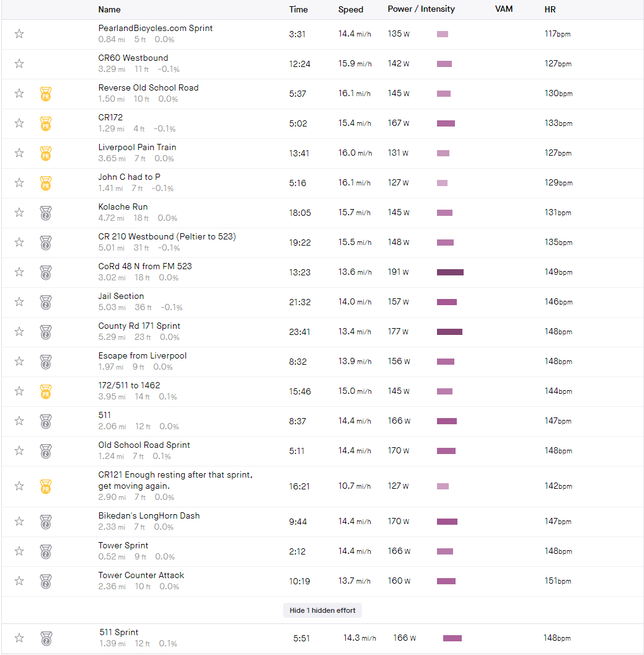644x655 pixels.
Task: Select the Escape from Liverpool row time
Action: click(x=298, y=362)
